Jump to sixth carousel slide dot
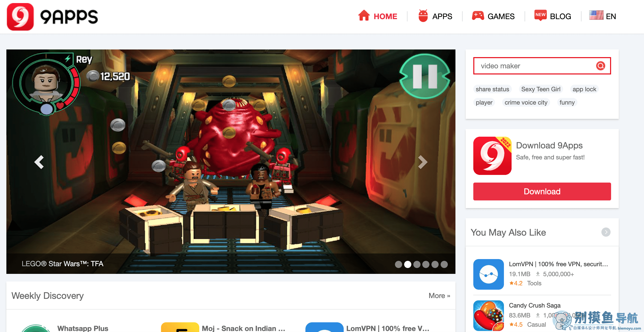 444,264
